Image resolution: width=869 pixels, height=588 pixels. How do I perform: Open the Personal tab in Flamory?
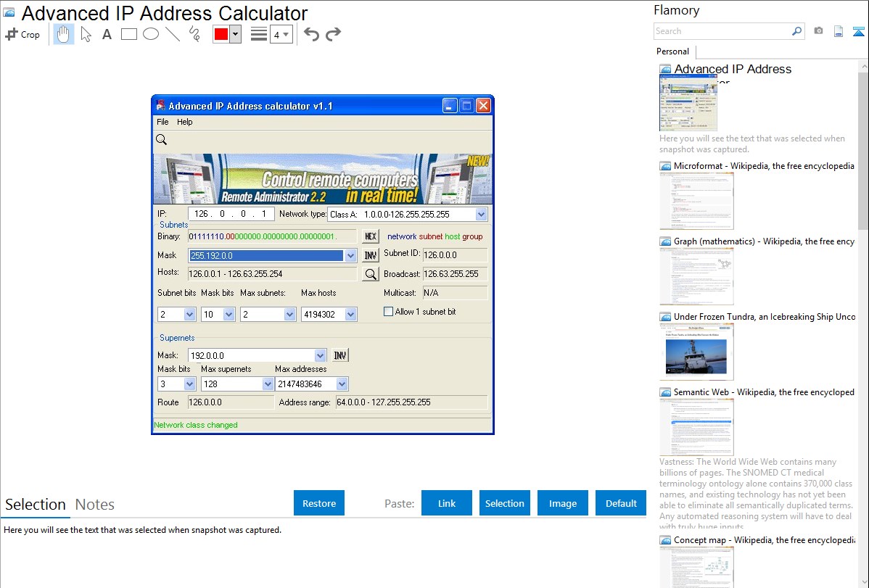coord(673,51)
